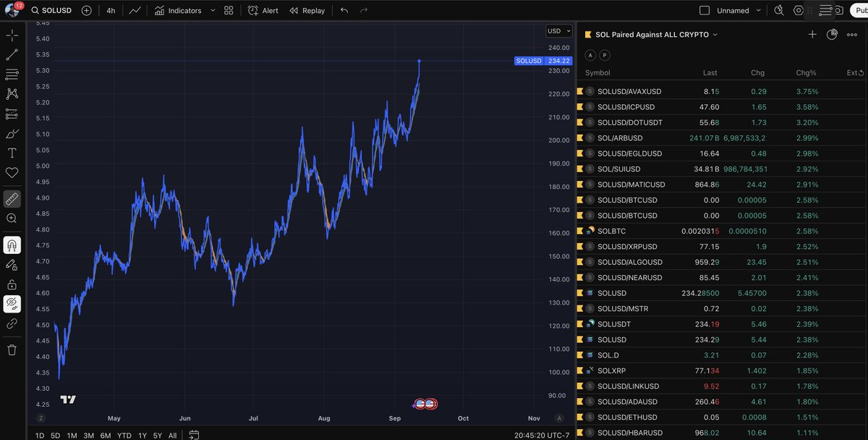Open chart settings hexagon icon
The height and width of the screenshot is (440, 868).
coord(799,11)
